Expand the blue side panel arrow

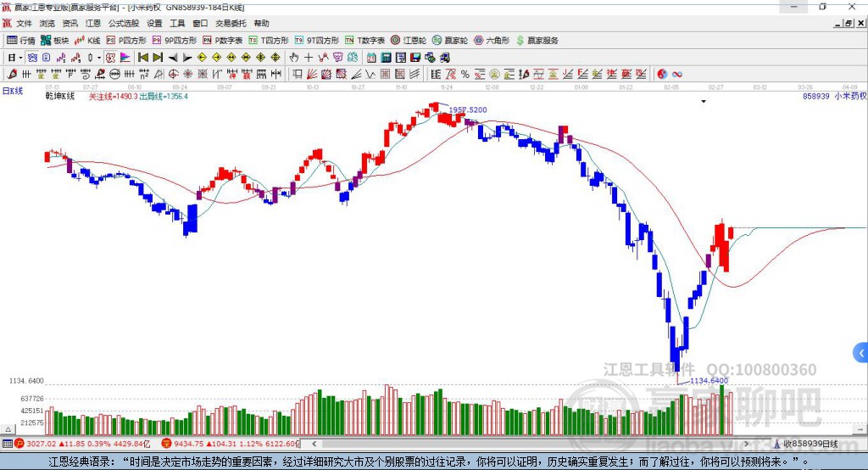861,353
